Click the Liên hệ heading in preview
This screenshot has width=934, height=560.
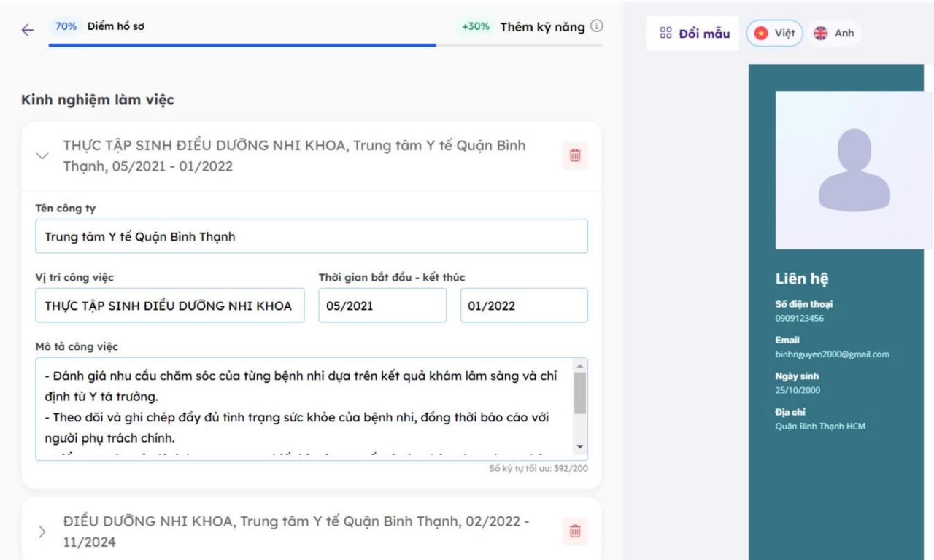(802, 279)
